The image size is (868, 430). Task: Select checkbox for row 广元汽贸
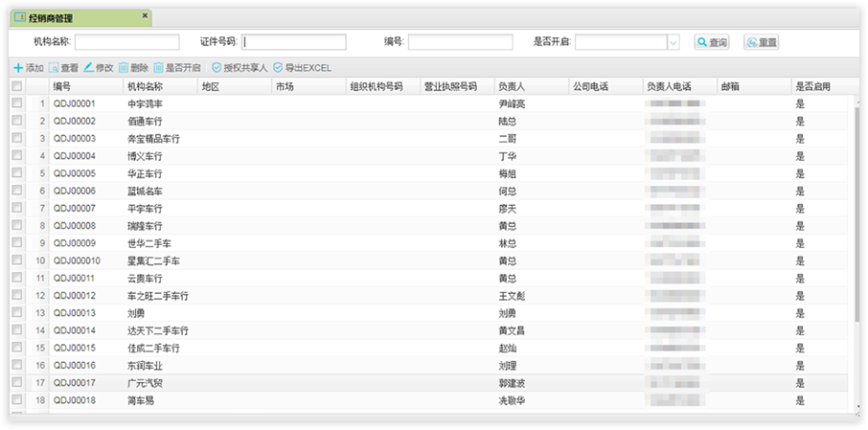click(16, 383)
